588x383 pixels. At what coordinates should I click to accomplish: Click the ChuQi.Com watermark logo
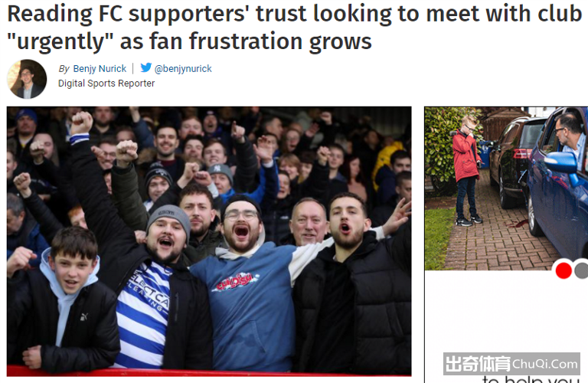pyautogui.click(x=511, y=364)
